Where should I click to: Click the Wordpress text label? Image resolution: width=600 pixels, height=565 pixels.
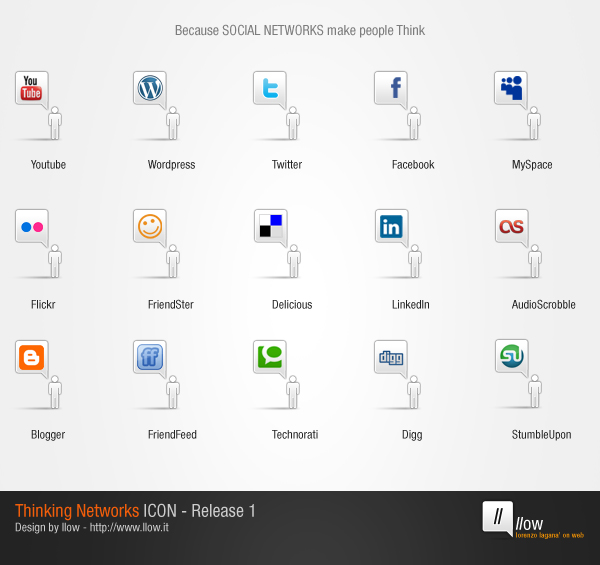pos(171,165)
